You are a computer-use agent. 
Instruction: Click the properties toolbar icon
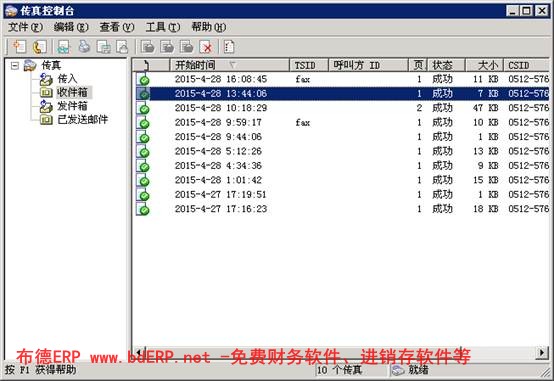[x=229, y=47]
